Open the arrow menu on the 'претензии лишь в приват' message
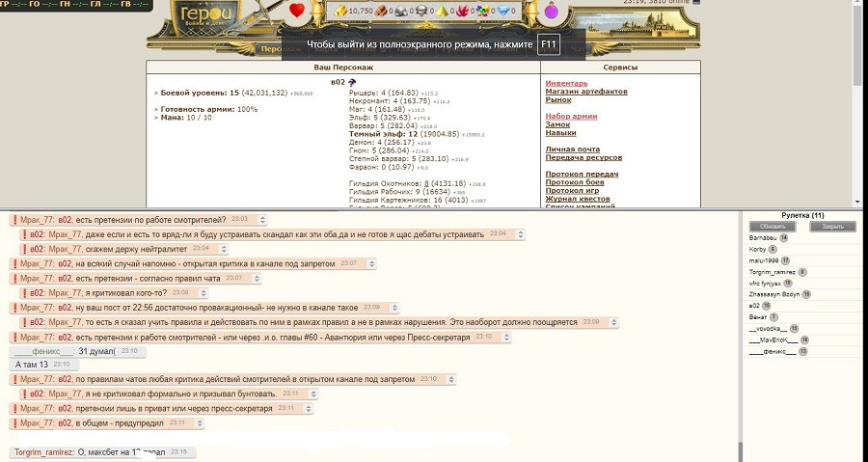The width and height of the screenshot is (868, 462). [309, 408]
